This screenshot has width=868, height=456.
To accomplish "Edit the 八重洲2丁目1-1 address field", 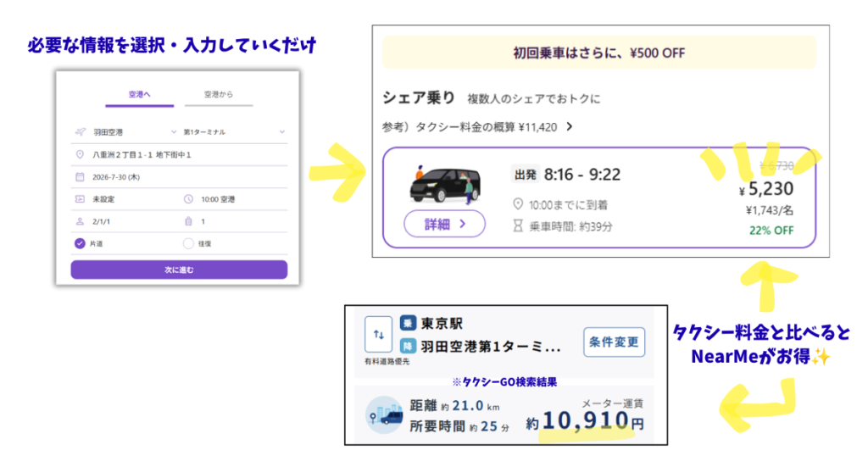I will [180, 155].
